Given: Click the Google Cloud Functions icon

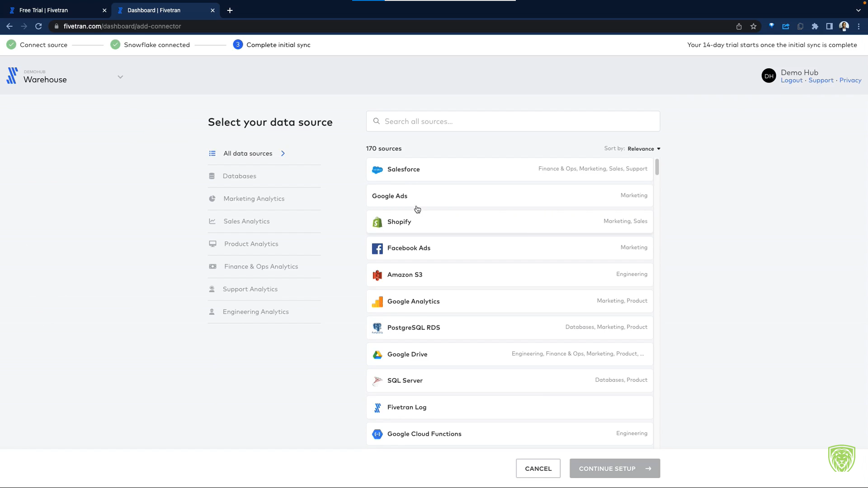Looking at the screenshot, I should pos(377,434).
